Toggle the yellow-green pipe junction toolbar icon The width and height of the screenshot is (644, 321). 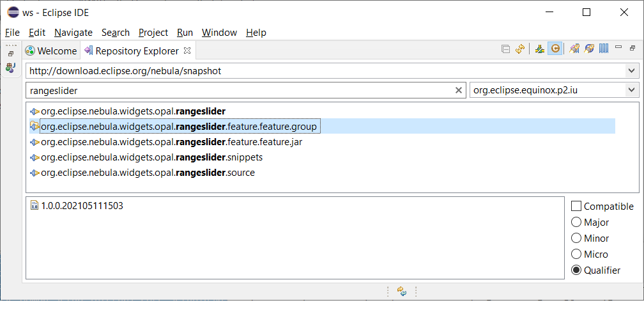[x=540, y=49]
